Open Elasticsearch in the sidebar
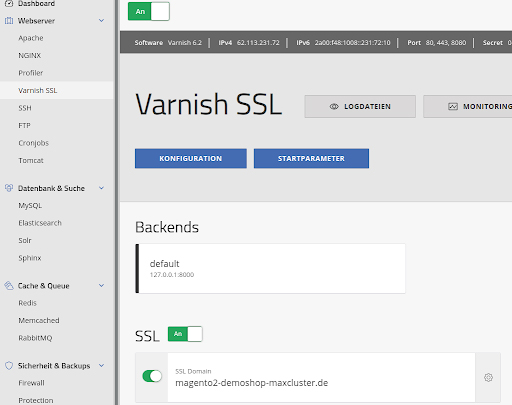The height and width of the screenshot is (405, 512). coord(40,223)
